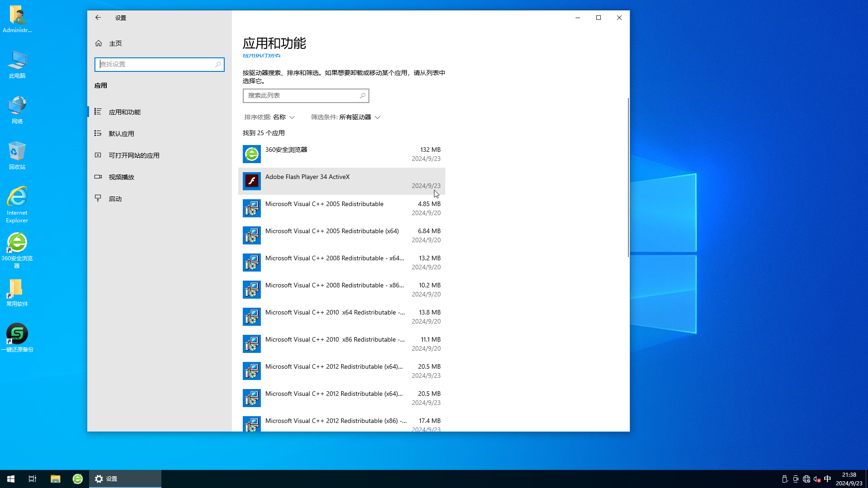Go back with the Settings back arrow
The image size is (868, 488).
[98, 18]
